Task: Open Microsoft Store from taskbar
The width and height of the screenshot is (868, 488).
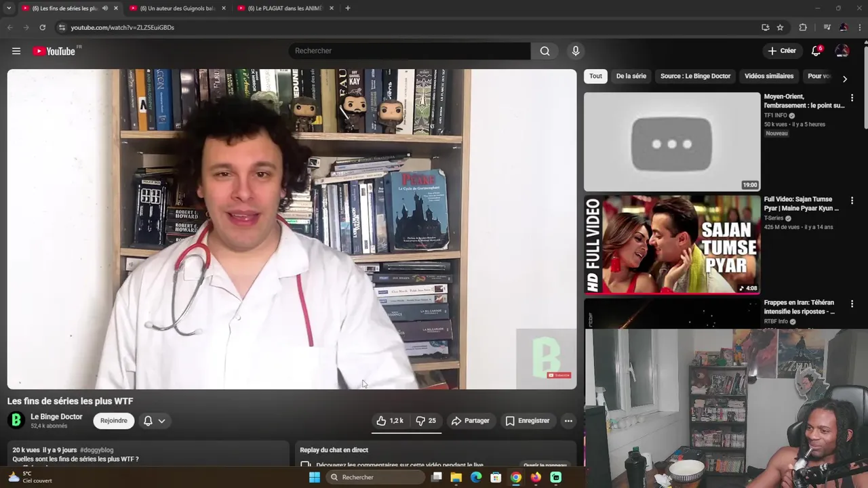Action: pyautogui.click(x=496, y=477)
